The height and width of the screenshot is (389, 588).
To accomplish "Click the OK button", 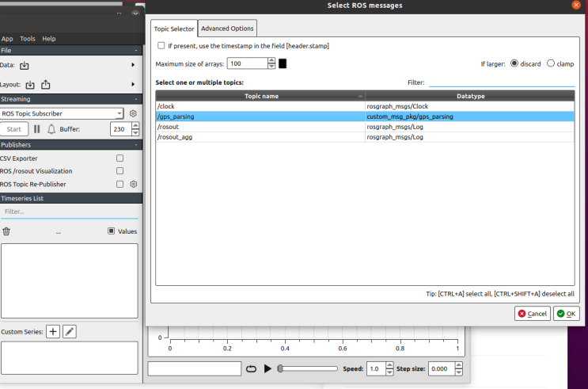I will click(567, 314).
